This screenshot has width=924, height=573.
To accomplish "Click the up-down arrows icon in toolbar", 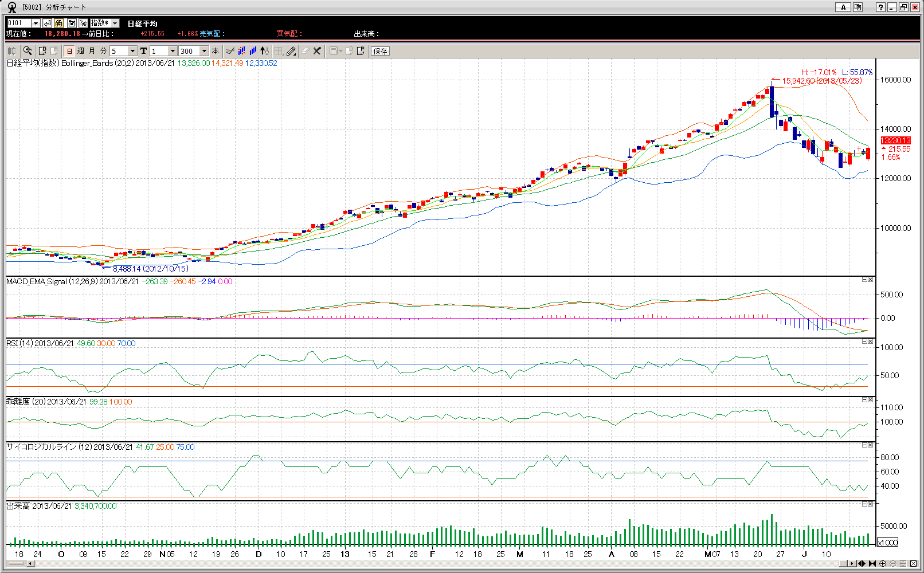I will pyautogui.click(x=264, y=51).
